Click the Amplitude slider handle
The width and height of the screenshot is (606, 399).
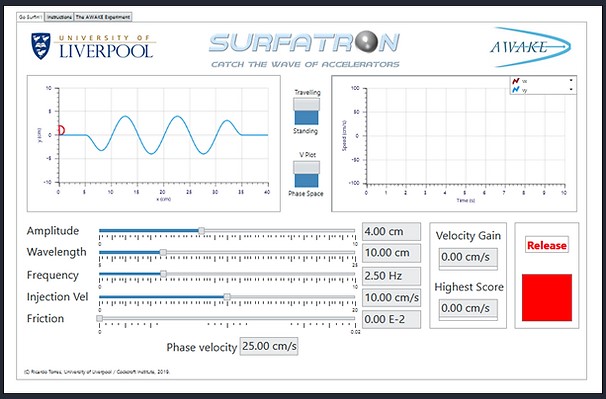pos(201,231)
